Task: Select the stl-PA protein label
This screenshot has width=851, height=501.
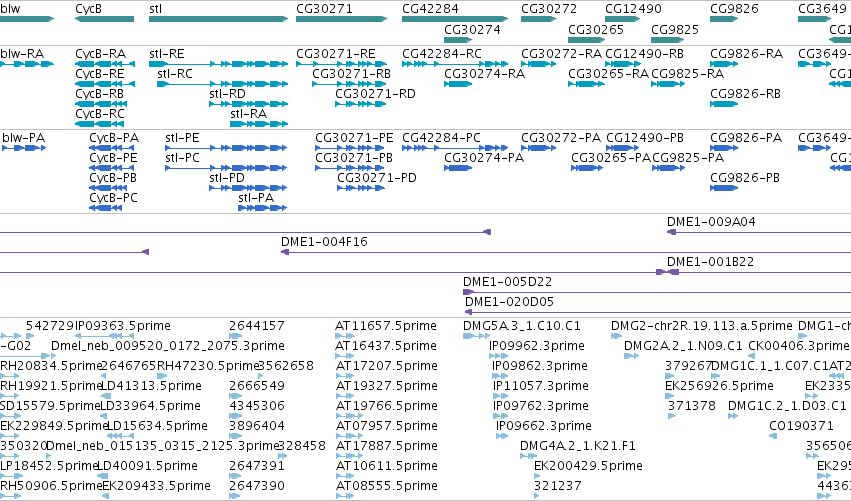Action: 256,198
